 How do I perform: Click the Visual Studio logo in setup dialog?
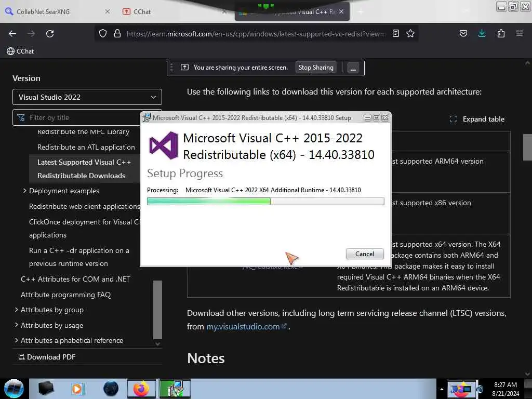[164, 145]
